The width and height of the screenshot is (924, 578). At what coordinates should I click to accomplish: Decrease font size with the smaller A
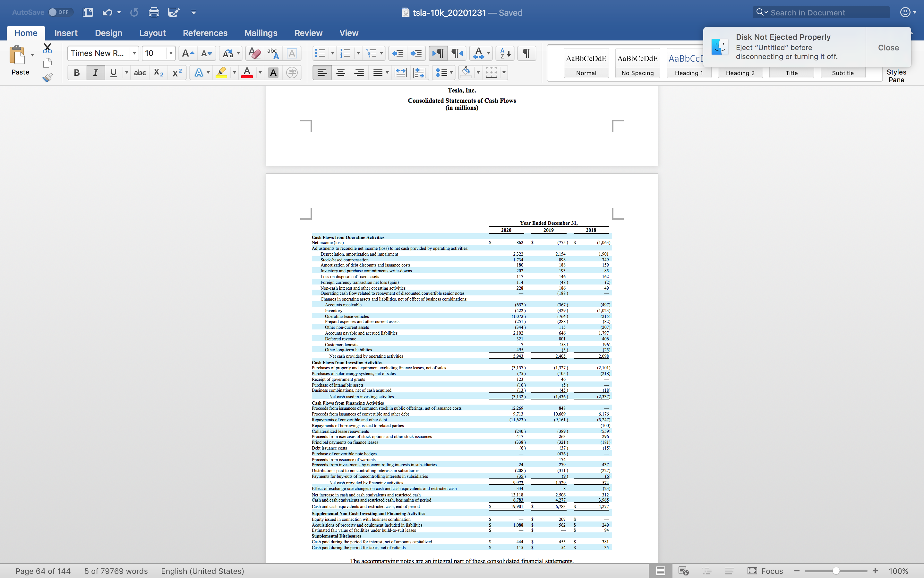[x=206, y=53]
